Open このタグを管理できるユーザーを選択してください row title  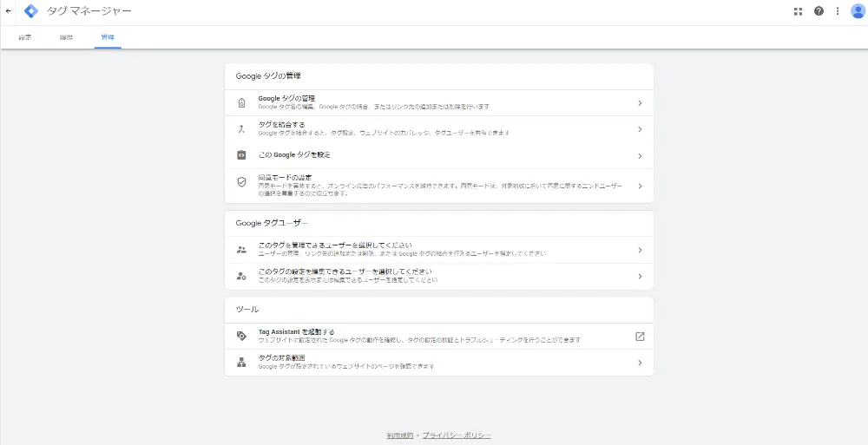(x=335, y=245)
